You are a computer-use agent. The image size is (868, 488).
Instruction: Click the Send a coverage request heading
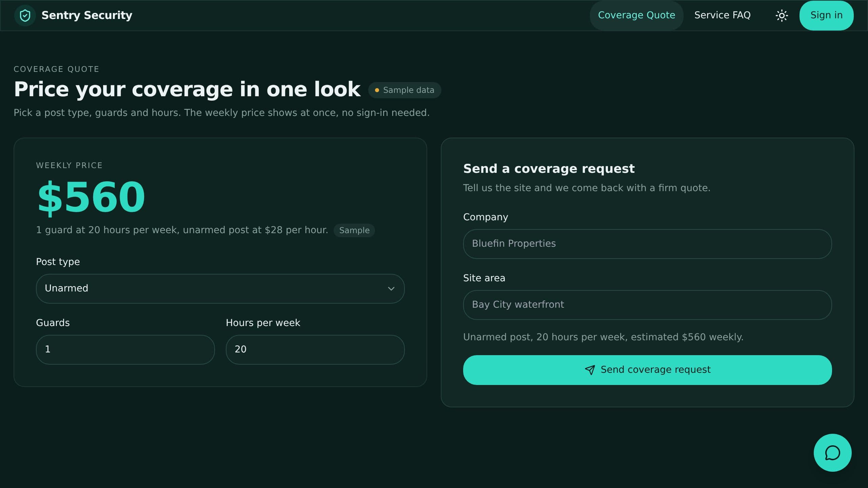(549, 168)
